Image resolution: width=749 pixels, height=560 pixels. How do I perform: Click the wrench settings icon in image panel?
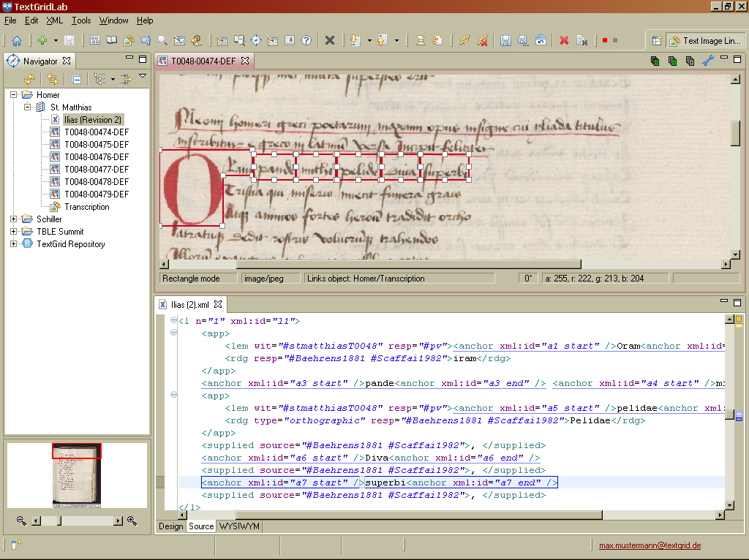[x=707, y=61]
